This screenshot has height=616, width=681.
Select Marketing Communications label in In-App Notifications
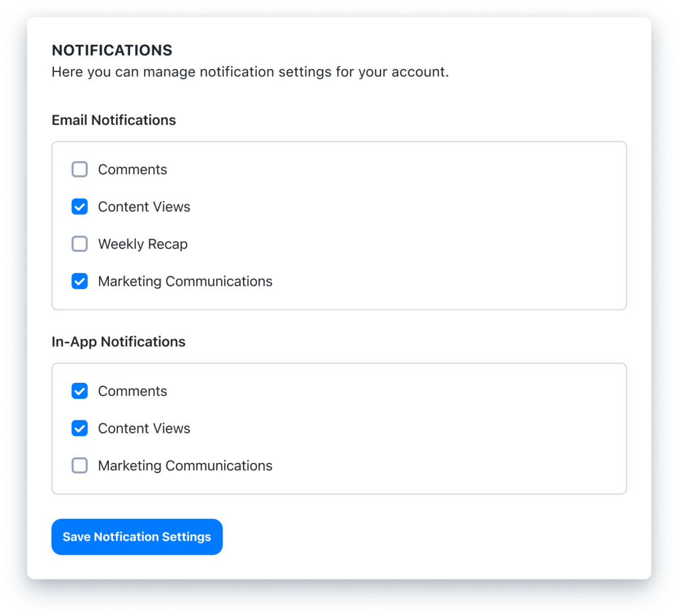pos(185,465)
